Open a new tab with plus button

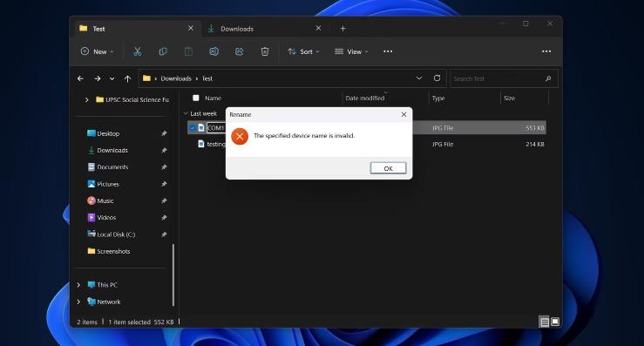tap(343, 29)
